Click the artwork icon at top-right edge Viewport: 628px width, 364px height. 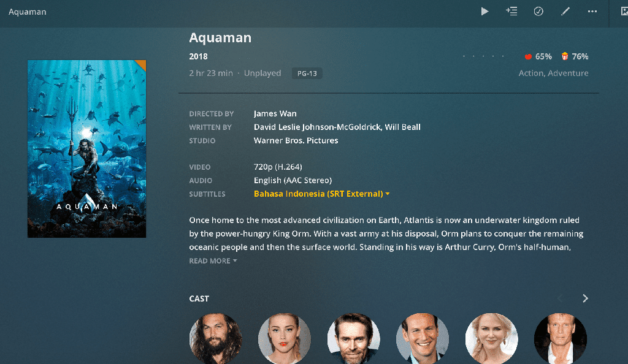pos(624,11)
